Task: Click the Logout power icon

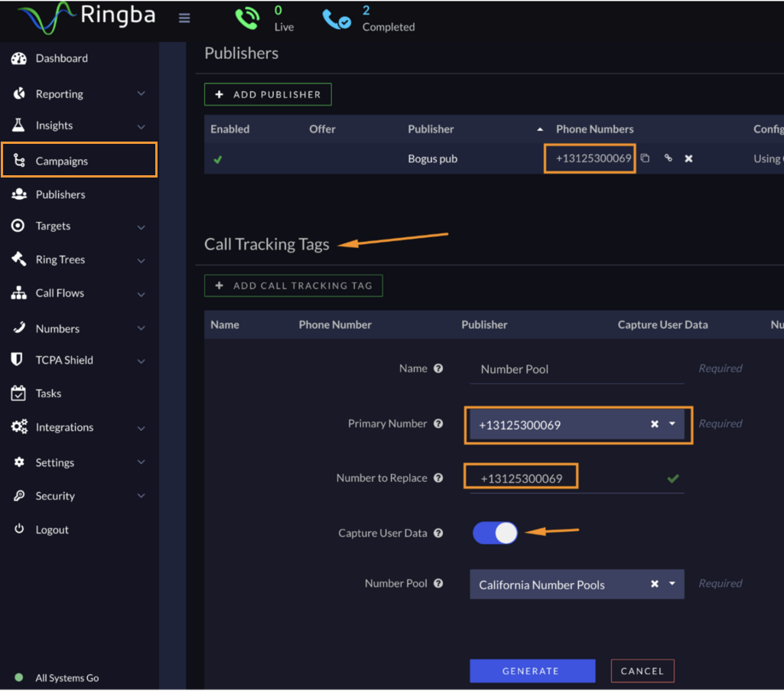Action: click(19, 529)
